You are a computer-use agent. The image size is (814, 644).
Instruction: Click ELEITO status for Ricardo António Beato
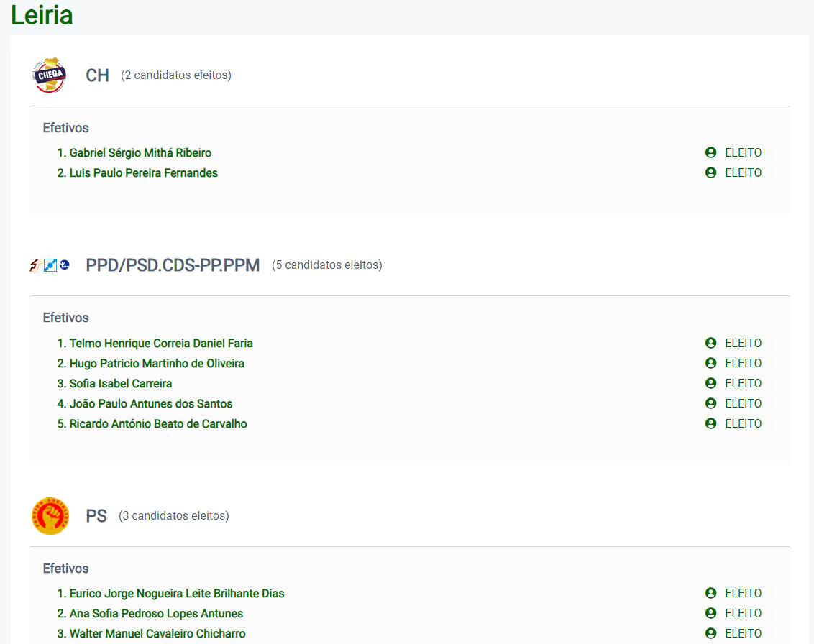(744, 424)
